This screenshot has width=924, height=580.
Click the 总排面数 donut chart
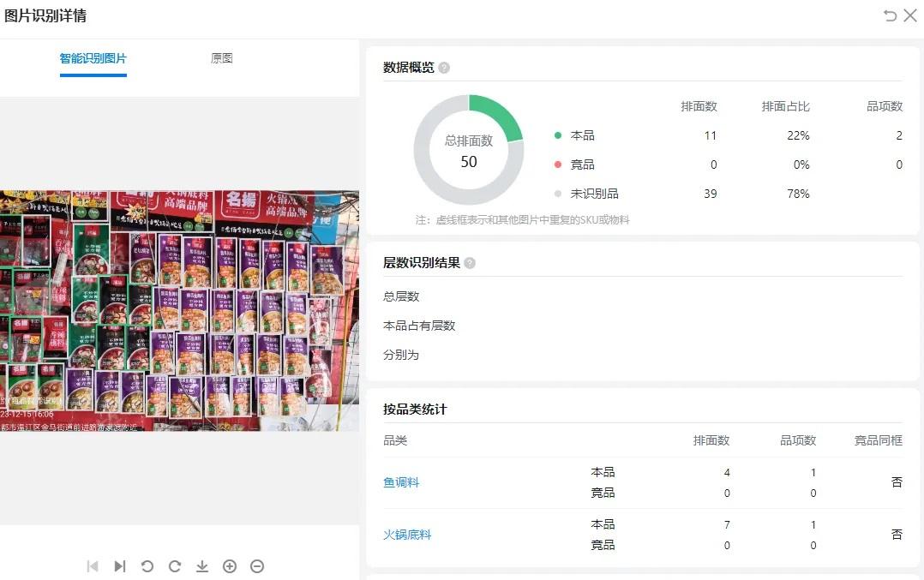click(x=469, y=149)
